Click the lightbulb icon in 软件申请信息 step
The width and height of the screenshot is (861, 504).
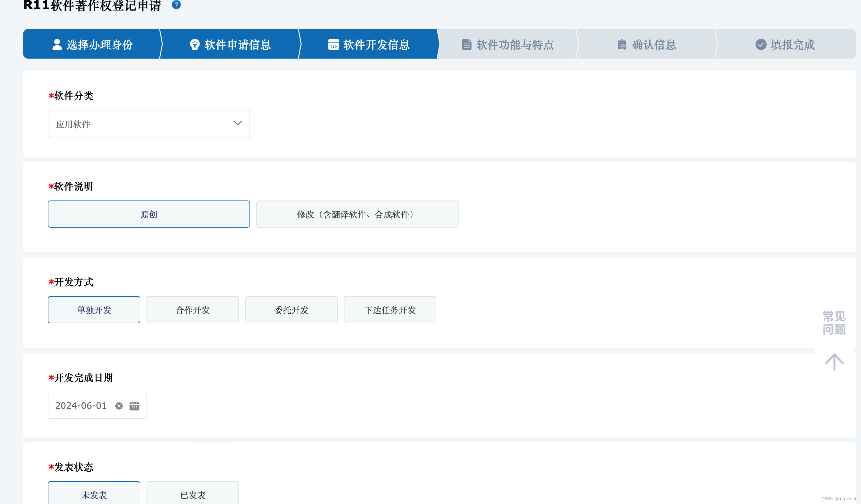point(195,44)
